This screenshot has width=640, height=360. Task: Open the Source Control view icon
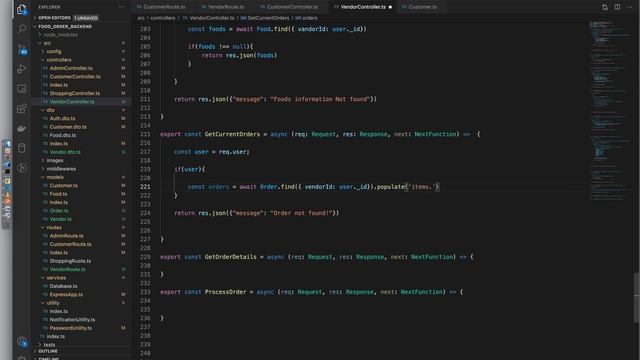pos(22,49)
